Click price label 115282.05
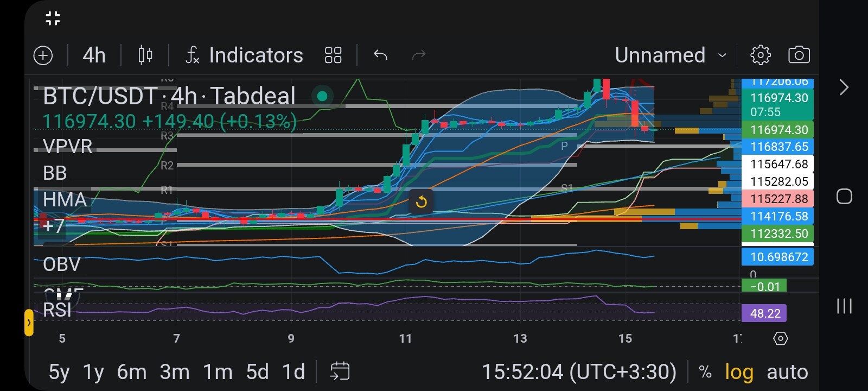Viewport: 868px width, 391px height. [x=777, y=181]
